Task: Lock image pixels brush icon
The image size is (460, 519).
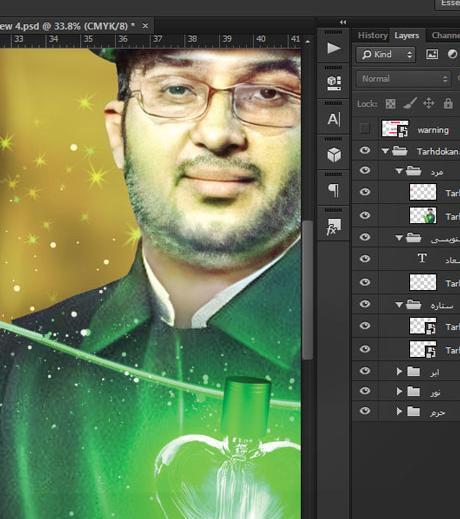Action: click(x=410, y=103)
